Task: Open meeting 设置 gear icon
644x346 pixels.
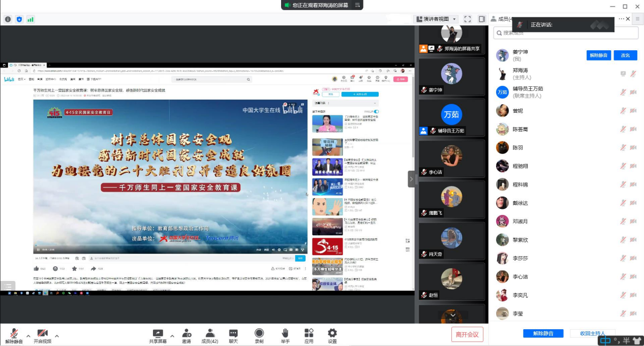Action: pos(332,333)
